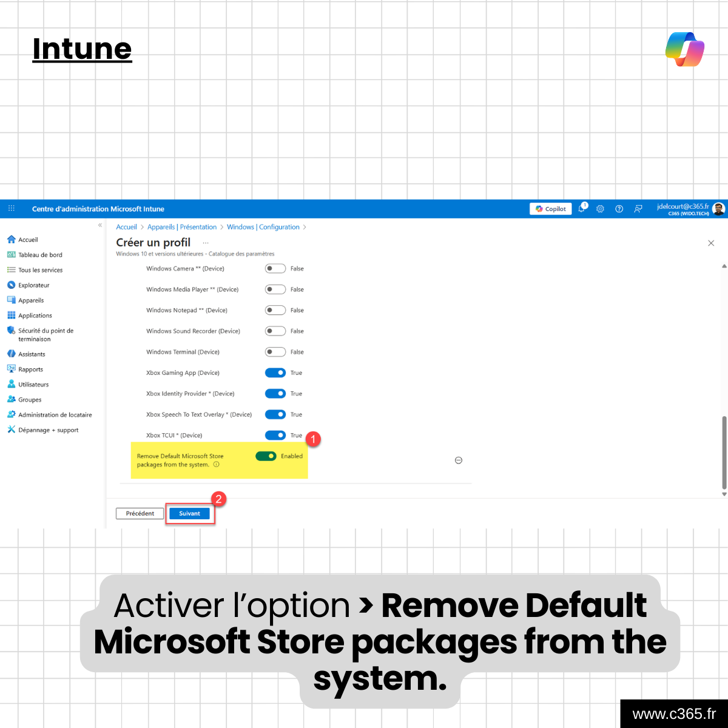
Task: Disable the Xbox Gaming App toggle
Action: [x=275, y=373]
